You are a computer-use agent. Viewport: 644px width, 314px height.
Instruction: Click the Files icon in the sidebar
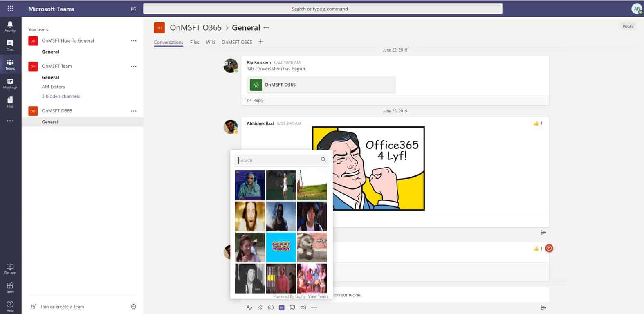tap(10, 102)
